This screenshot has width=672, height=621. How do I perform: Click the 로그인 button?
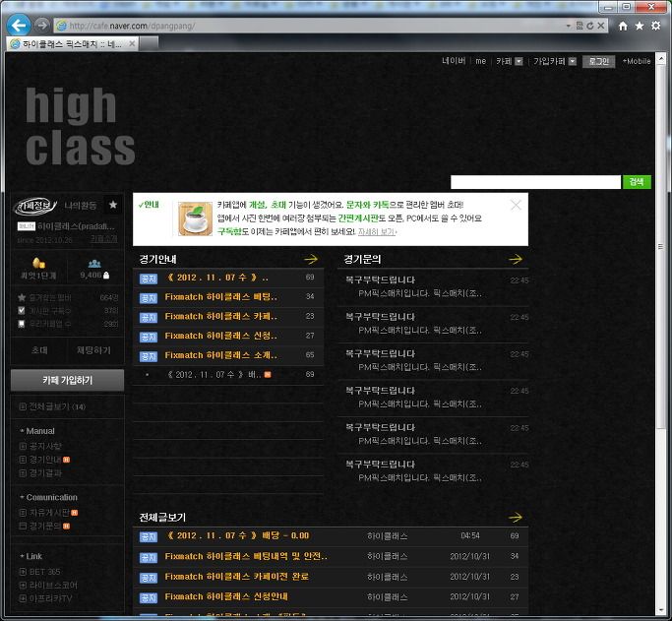point(599,61)
